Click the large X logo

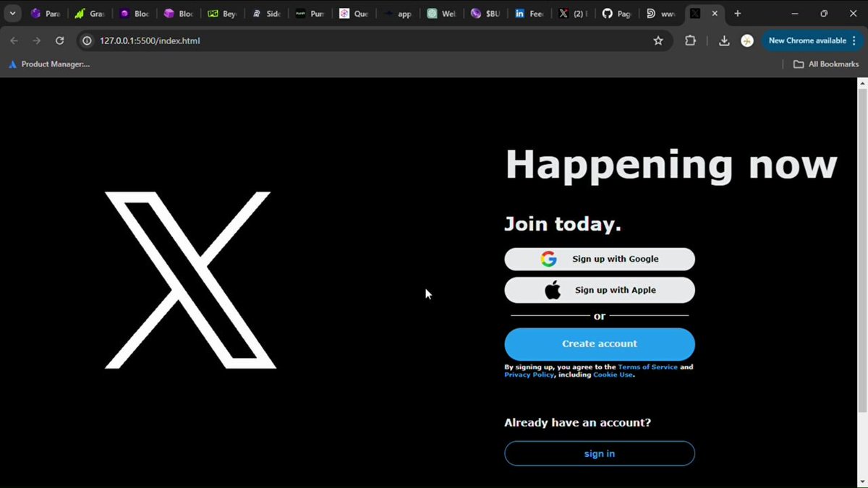(190, 280)
